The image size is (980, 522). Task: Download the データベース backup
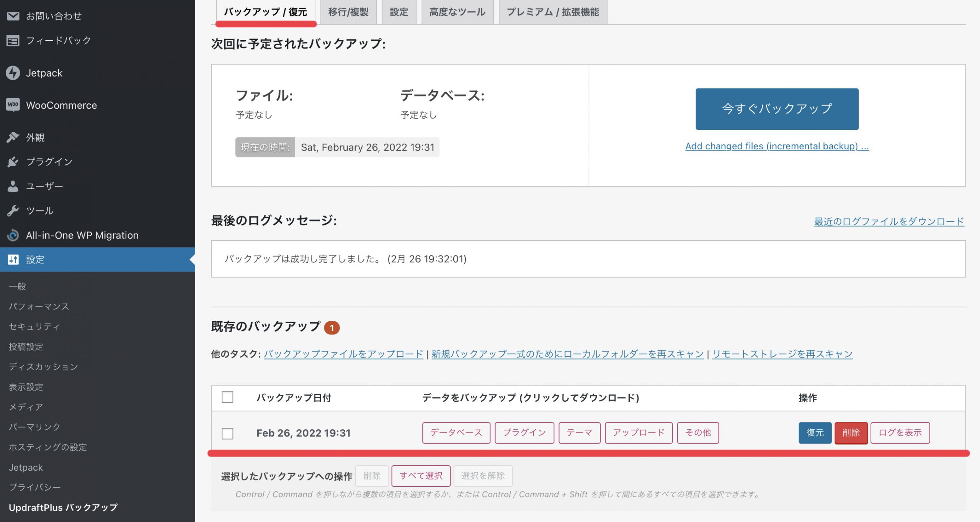(456, 433)
